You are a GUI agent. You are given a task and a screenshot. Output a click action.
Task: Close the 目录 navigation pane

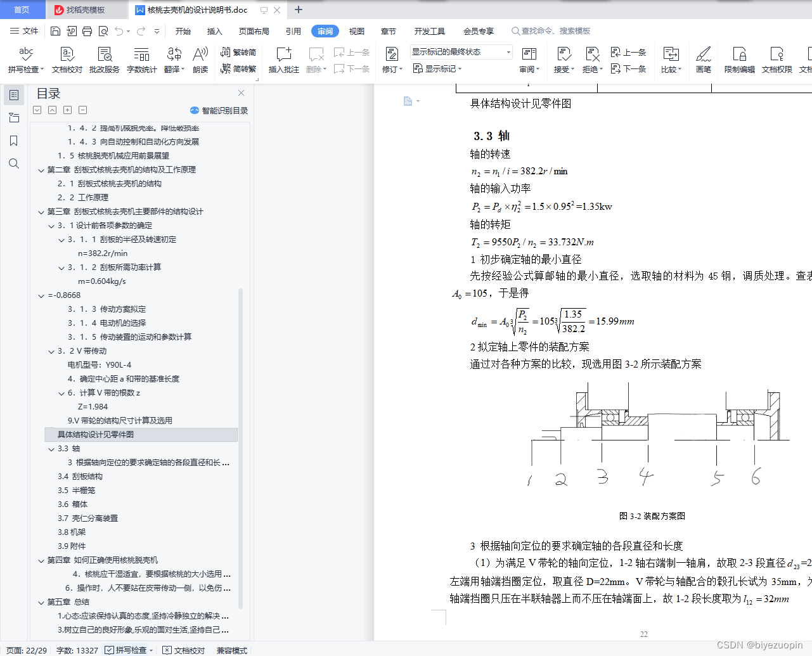[x=241, y=93]
